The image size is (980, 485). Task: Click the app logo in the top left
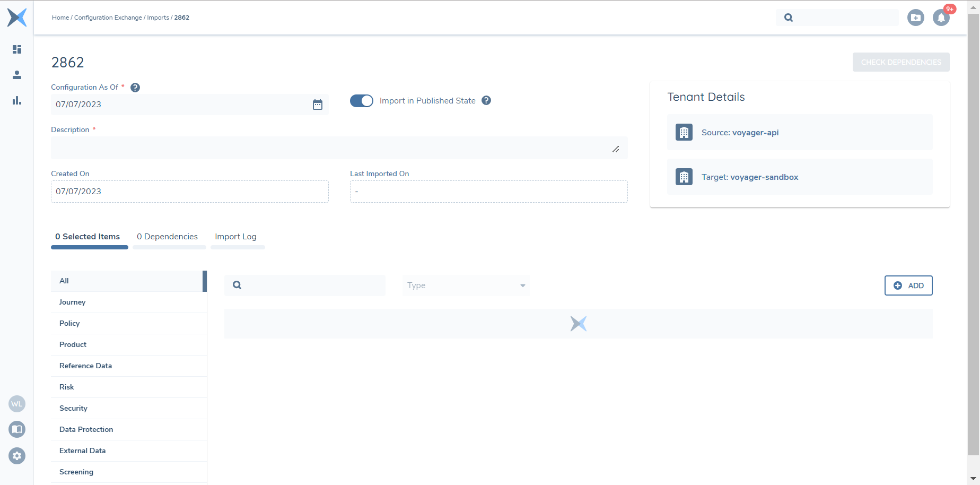pyautogui.click(x=16, y=18)
